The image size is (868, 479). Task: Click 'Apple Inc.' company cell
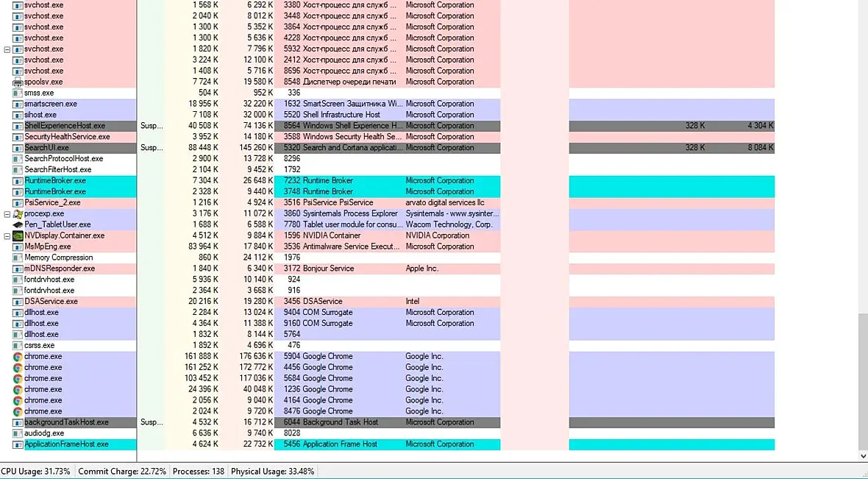421,269
